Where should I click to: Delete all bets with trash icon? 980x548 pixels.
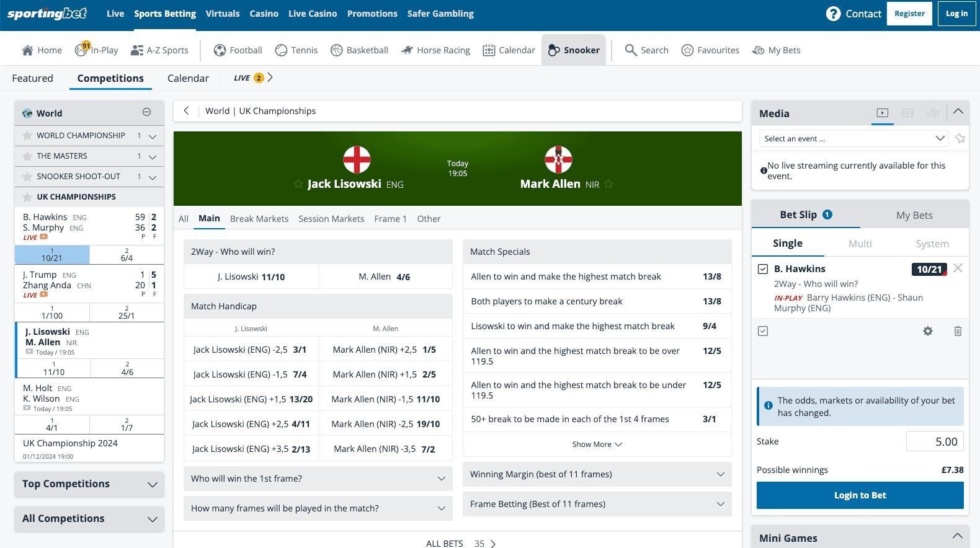click(x=958, y=331)
